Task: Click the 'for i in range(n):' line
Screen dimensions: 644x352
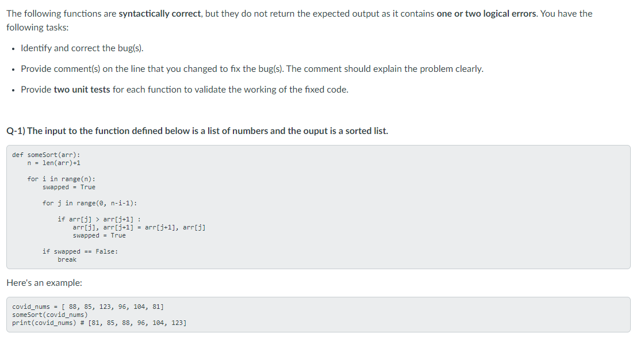Action: click(x=61, y=179)
